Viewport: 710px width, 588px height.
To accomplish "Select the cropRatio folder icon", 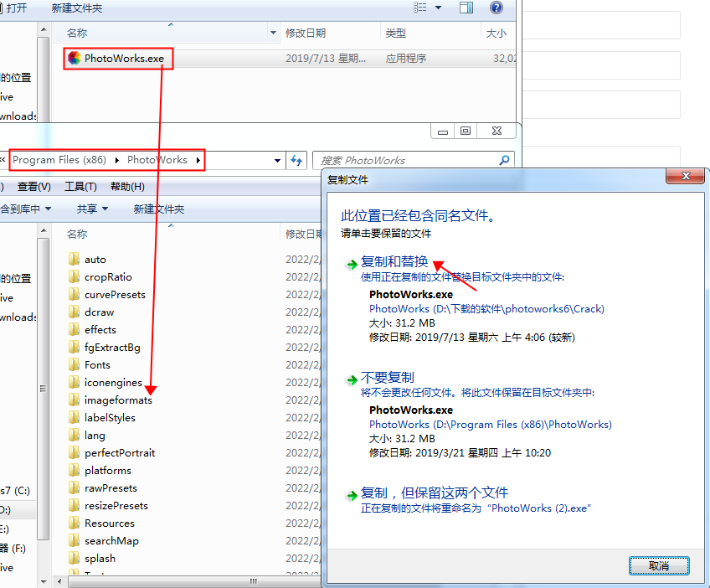I will (x=75, y=276).
